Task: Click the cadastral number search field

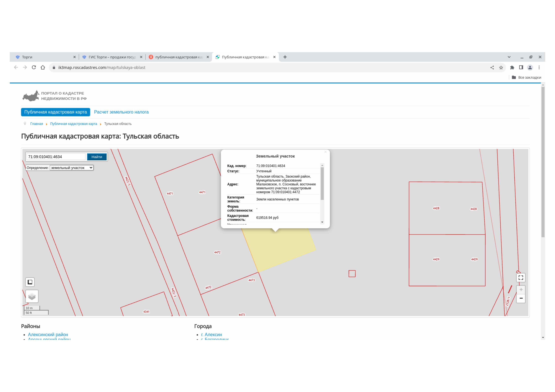Action: (x=56, y=157)
